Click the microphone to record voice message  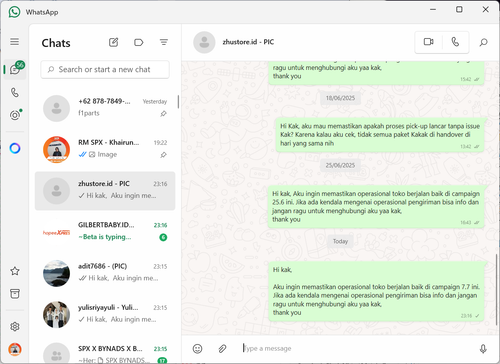tap(483, 349)
